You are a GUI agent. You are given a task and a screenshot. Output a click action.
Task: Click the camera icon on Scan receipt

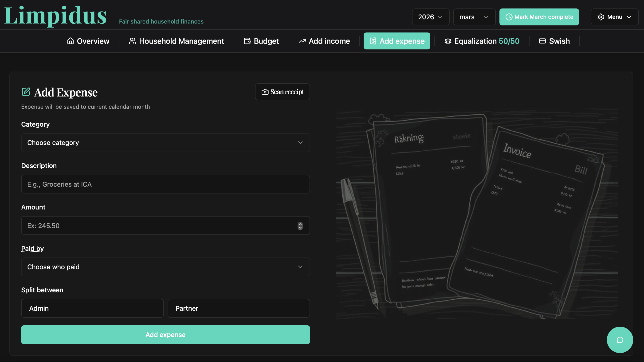pyautogui.click(x=265, y=92)
